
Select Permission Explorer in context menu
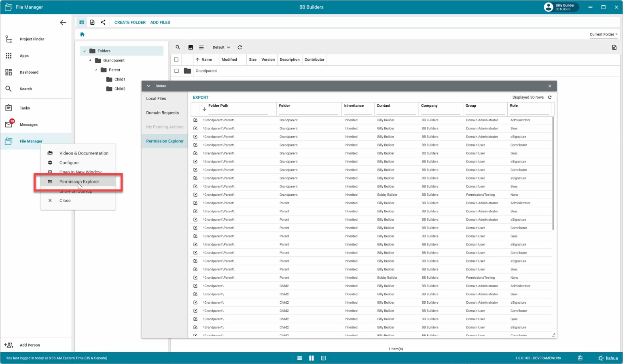point(79,182)
